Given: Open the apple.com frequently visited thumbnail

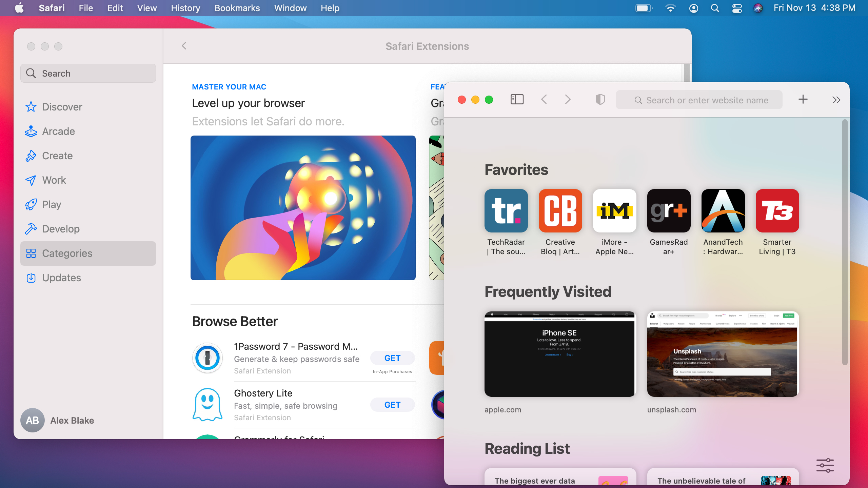Looking at the screenshot, I should click(560, 354).
